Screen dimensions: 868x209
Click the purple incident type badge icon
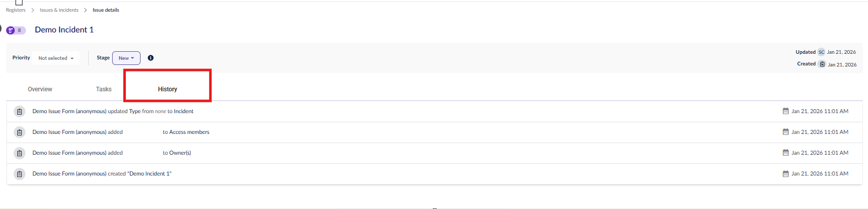click(11, 30)
